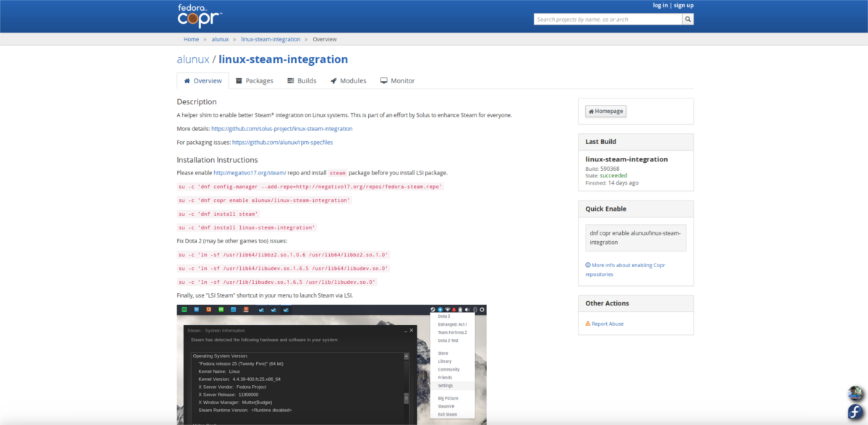Viewport: 868px width, 425px height.
Task: Click the embedded Steam System Information screenshot
Action: 332,364
